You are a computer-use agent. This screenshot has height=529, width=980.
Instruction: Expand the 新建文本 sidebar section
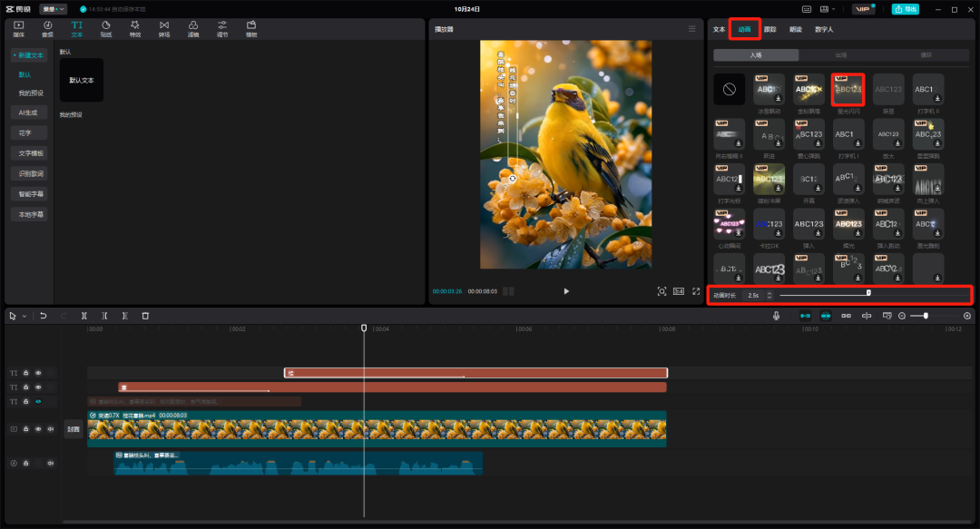click(x=28, y=55)
